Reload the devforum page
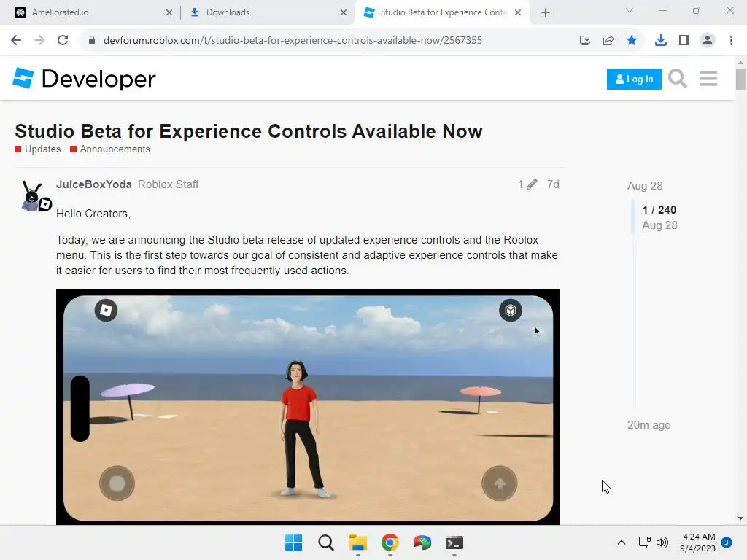This screenshot has width=747, height=560. (63, 40)
